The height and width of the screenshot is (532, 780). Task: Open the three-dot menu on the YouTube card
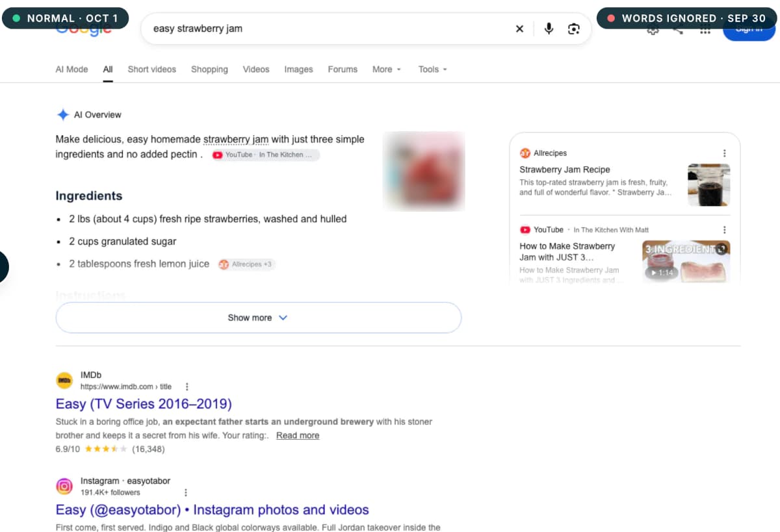tap(724, 230)
